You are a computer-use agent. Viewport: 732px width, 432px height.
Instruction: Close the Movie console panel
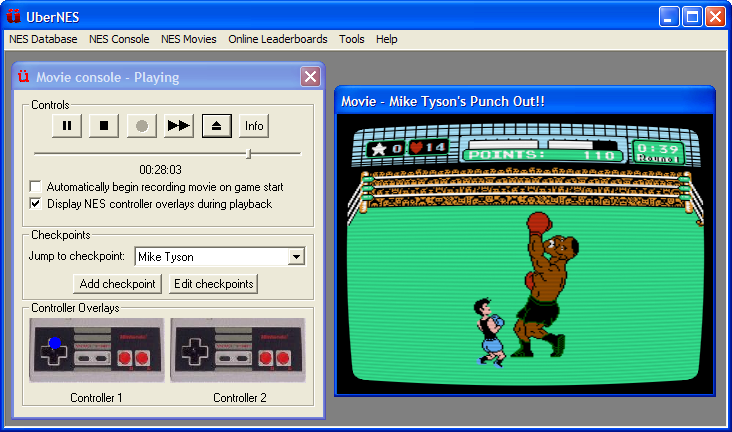point(310,77)
